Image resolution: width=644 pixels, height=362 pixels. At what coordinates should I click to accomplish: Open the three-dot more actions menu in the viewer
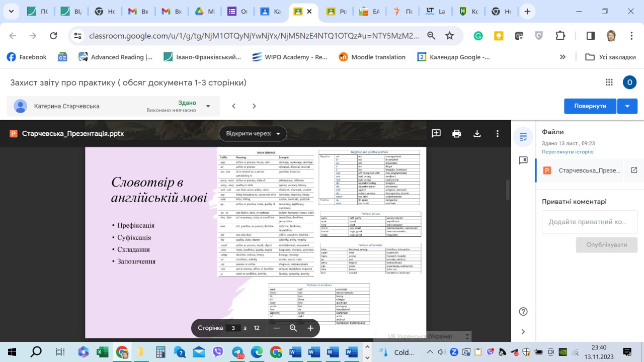click(498, 134)
